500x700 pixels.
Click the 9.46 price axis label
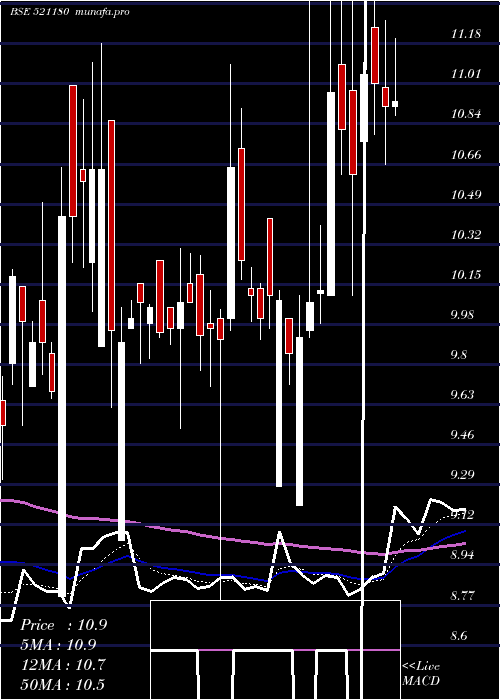pyautogui.click(x=462, y=435)
